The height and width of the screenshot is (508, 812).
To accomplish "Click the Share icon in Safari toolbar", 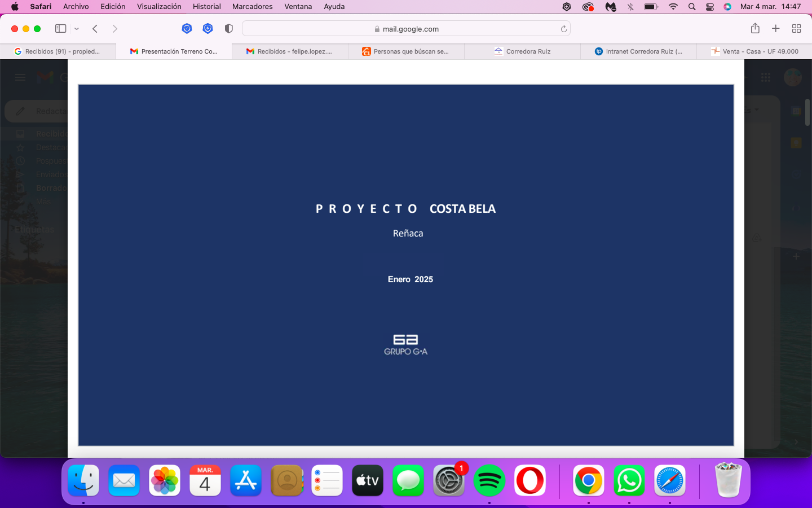I will pyautogui.click(x=755, y=28).
